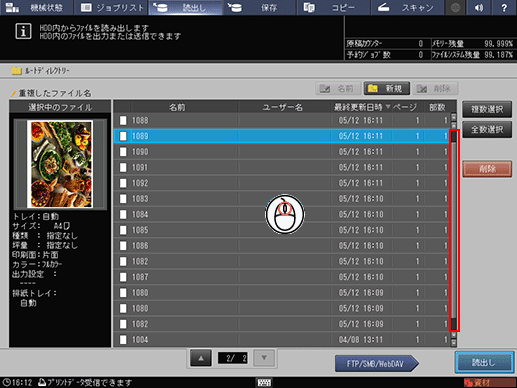Go to previous page with up arrow button
Image resolution: width=517 pixels, height=388 pixels.
201,358
